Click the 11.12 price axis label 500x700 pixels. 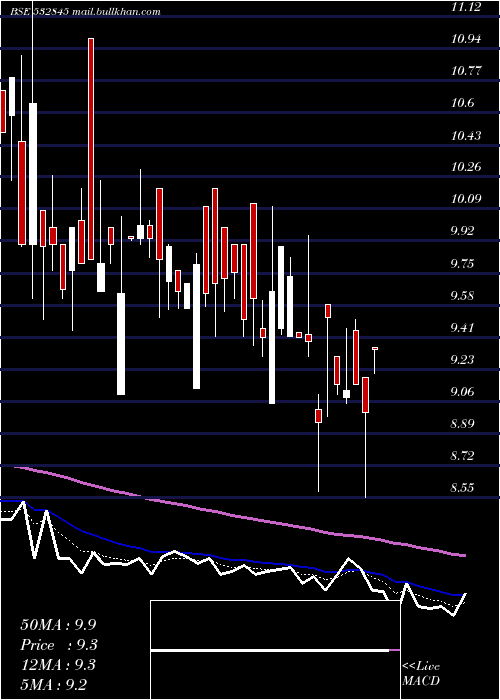click(x=466, y=7)
